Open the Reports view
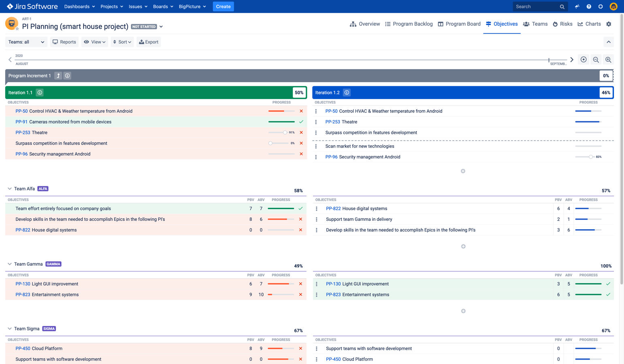The width and height of the screenshot is (624, 364). pyautogui.click(x=64, y=42)
